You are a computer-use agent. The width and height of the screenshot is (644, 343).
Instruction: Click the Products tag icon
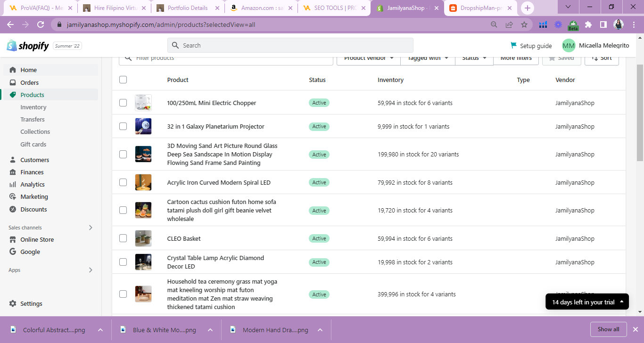(13, 95)
